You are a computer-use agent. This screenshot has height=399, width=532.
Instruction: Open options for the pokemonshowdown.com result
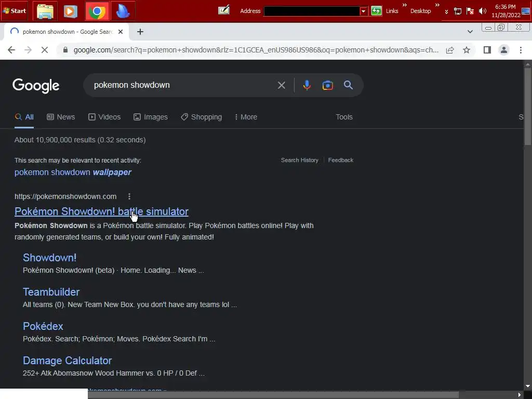tap(129, 196)
